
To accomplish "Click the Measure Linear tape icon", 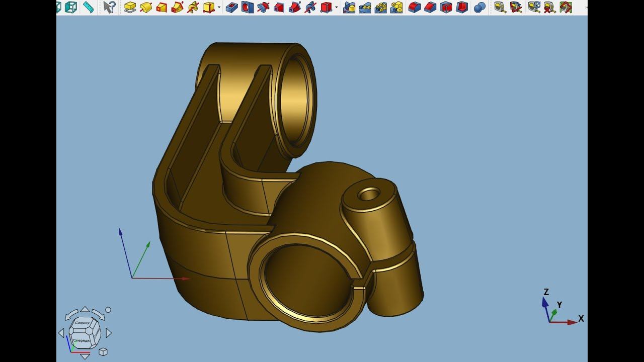I will pyautogui.click(x=499, y=7).
